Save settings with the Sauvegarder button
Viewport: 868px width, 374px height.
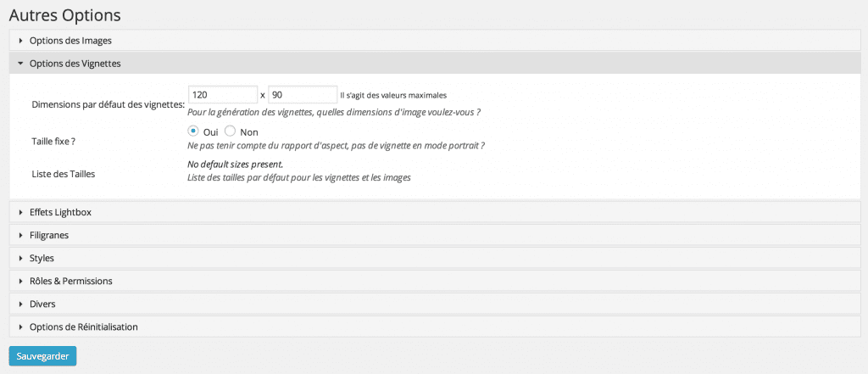tap(42, 356)
